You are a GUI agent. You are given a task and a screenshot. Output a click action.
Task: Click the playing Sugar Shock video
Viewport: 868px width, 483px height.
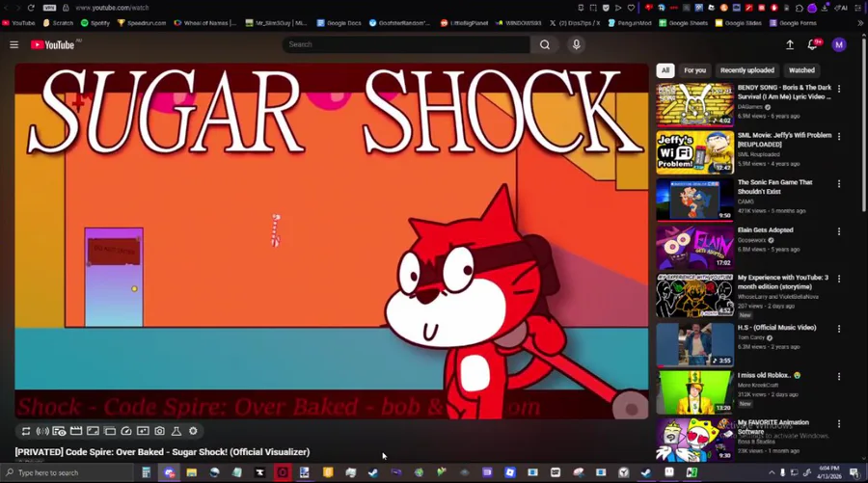(x=332, y=241)
